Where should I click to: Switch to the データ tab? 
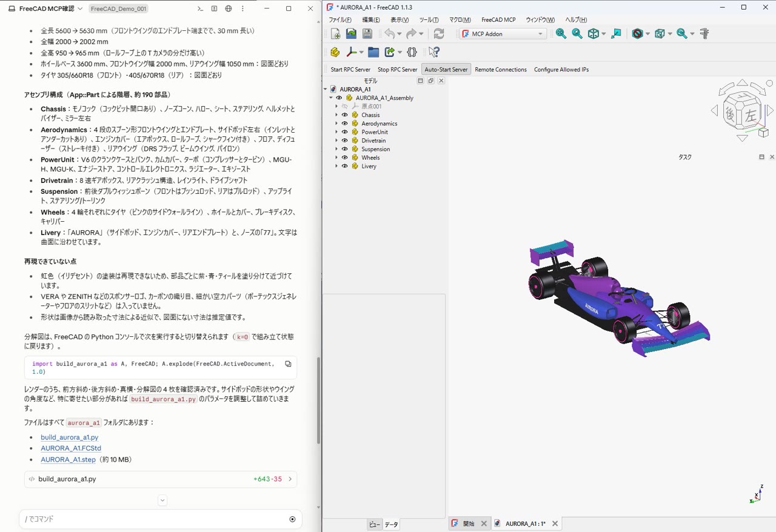point(392,525)
